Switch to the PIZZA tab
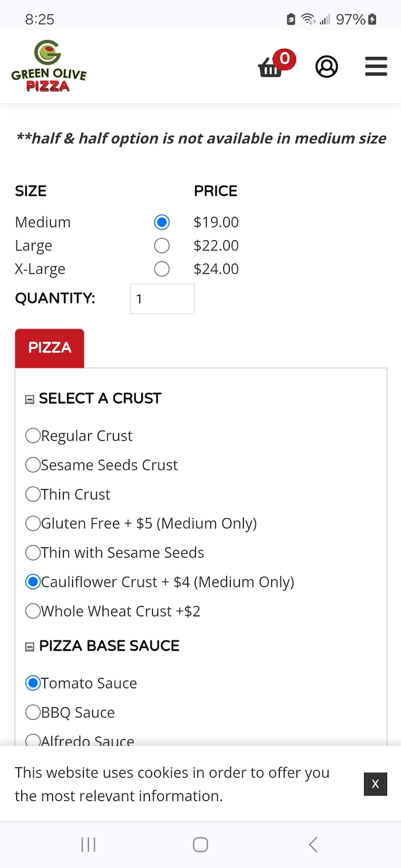Screen dimensions: 401x868 [50, 348]
